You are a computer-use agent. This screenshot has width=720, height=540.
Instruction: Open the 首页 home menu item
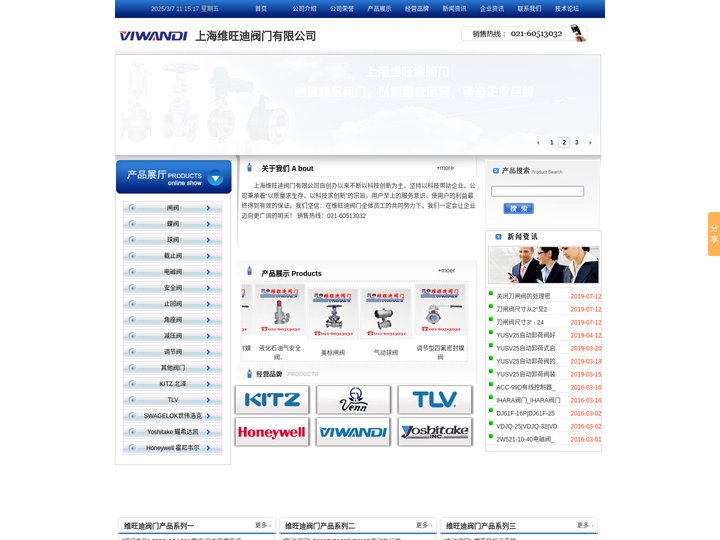click(261, 8)
